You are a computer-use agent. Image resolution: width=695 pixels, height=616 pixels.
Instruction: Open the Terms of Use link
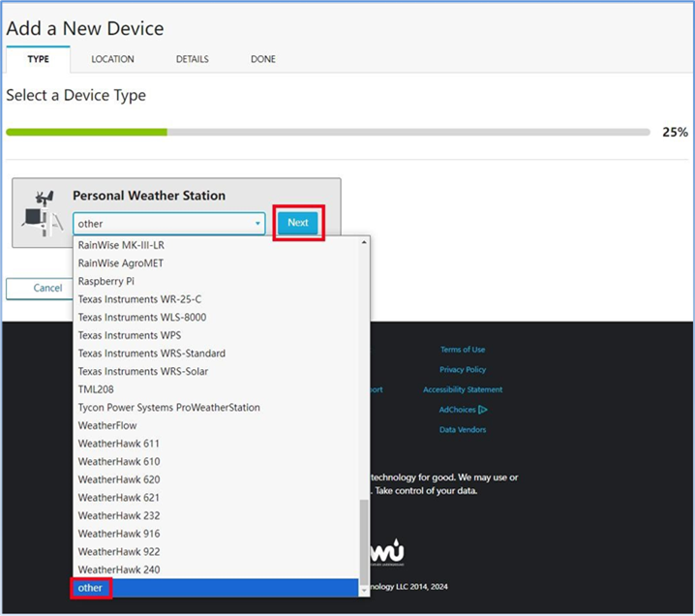[x=463, y=350]
